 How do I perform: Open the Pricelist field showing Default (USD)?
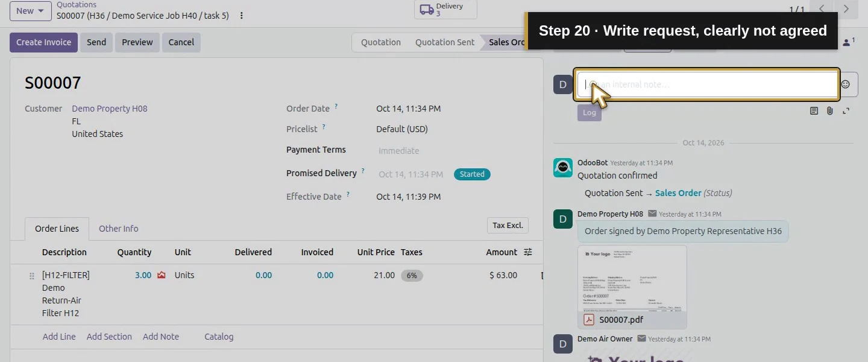402,129
